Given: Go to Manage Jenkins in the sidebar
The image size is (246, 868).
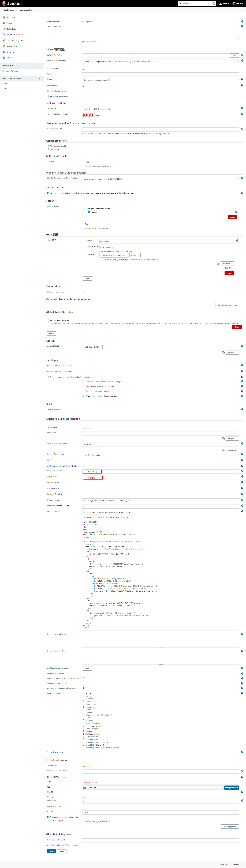Looking at the screenshot, I should click(x=13, y=46).
